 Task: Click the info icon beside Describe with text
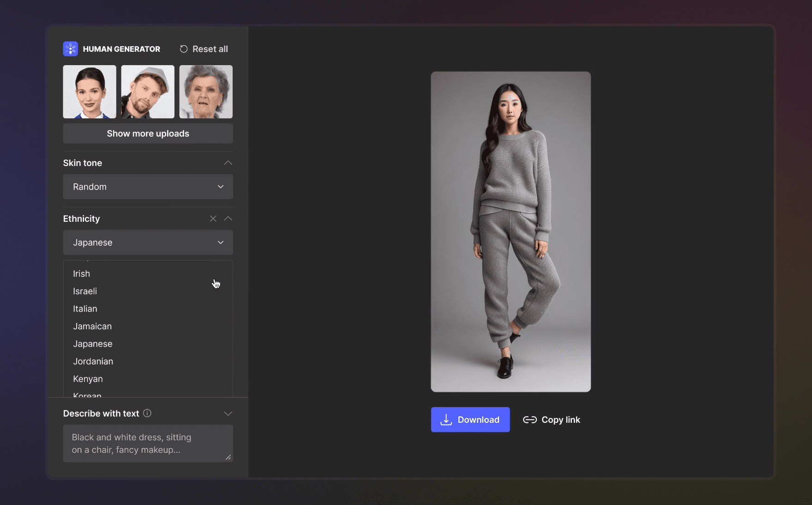147,414
